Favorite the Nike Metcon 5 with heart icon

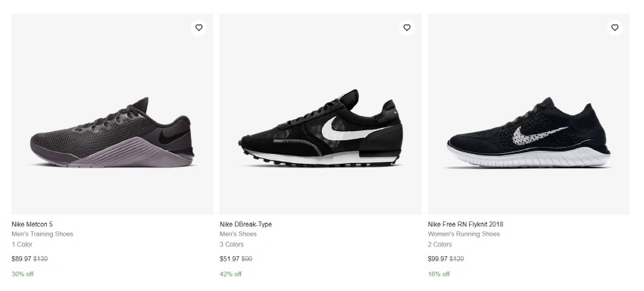click(x=199, y=27)
